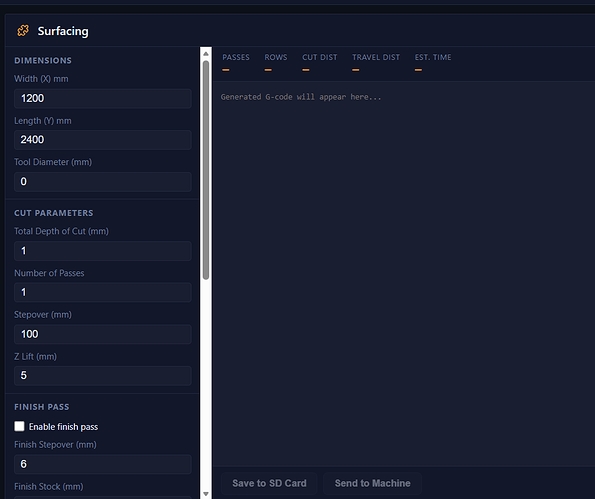Click Save to SD Card button
This screenshot has width=595, height=499.
tap(269, 483)
